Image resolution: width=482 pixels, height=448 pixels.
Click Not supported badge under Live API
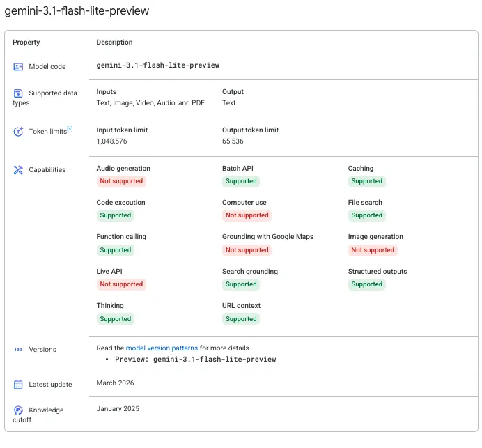(121, 284)
